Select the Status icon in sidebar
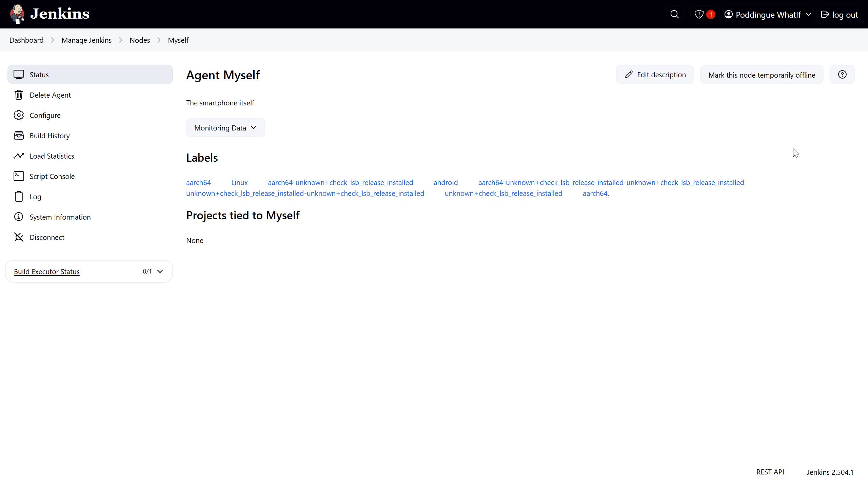Screen dimensions: 868x488 (x=19, y=74)
